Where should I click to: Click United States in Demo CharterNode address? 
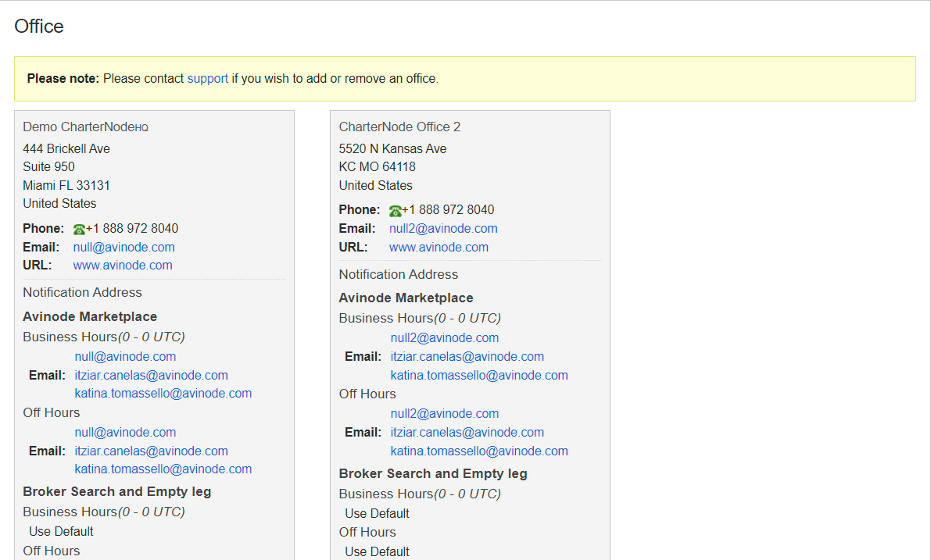59,204
